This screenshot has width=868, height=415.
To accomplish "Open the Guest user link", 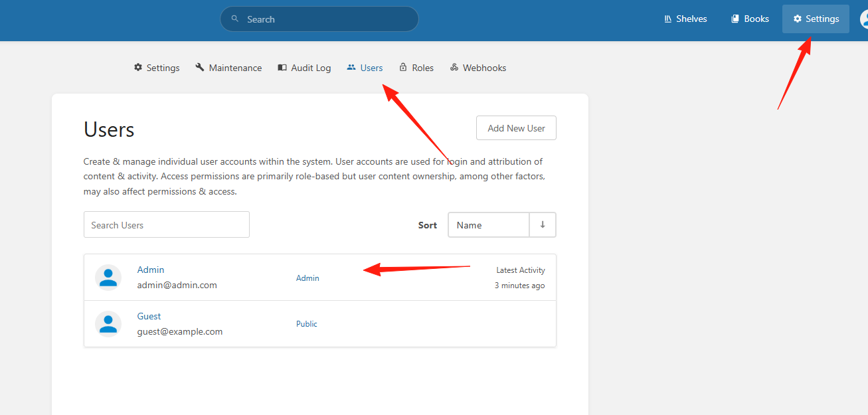I will tap(149, 316).
